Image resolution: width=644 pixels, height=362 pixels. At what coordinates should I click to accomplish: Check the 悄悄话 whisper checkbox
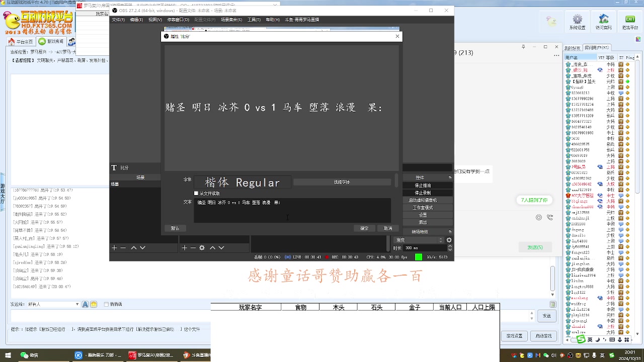point(106,304)
